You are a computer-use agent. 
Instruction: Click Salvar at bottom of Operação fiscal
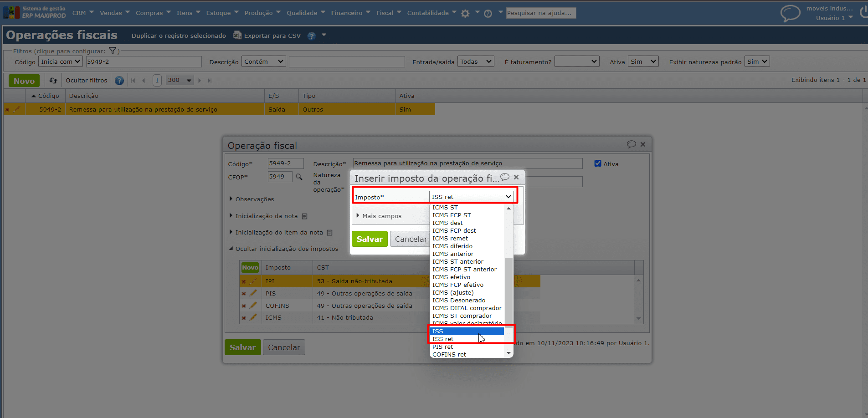pos(242,347)
